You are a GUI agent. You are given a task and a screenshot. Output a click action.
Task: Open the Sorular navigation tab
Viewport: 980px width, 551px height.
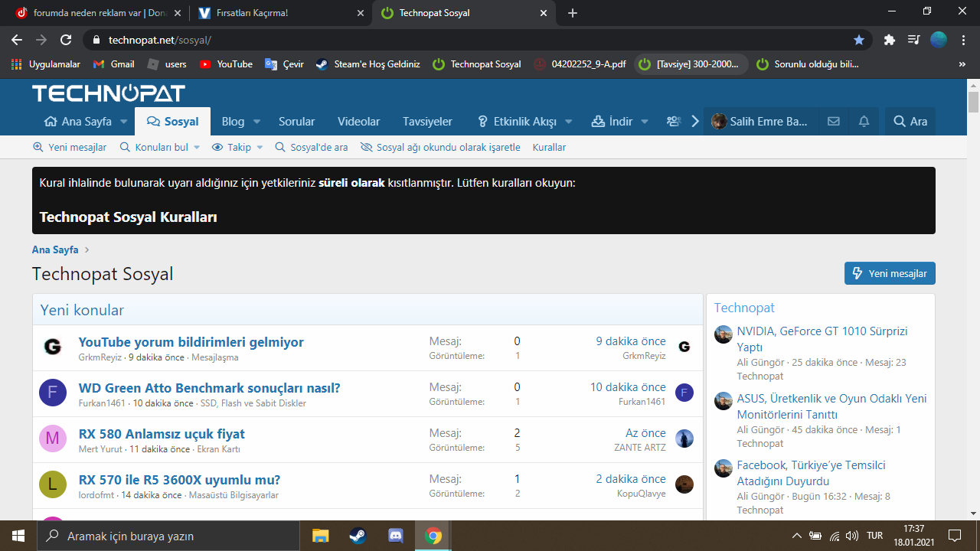296,121
